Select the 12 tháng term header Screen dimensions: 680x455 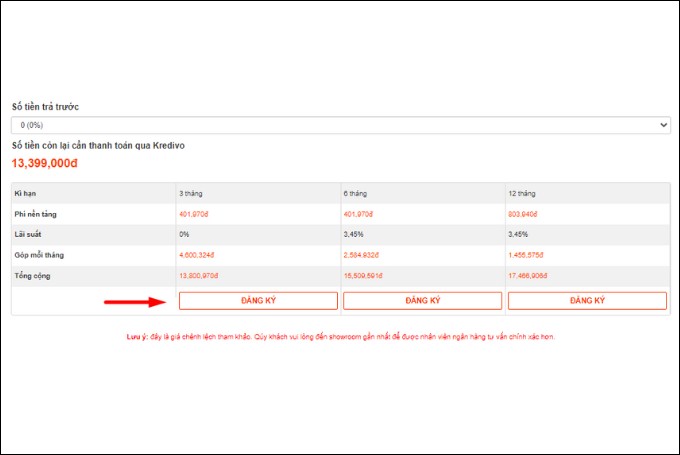click(522, 193)
